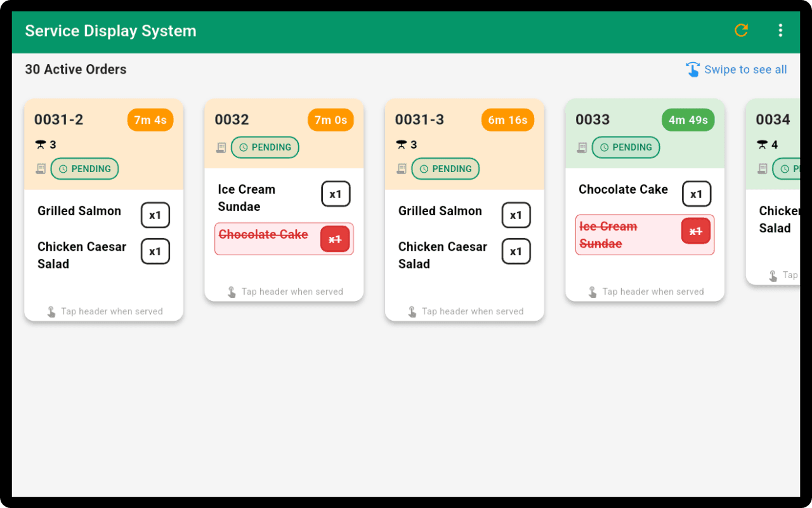
Task: Click the swipe hand icon beside 'Swipe to see all'
Action: tap(693, 69)
